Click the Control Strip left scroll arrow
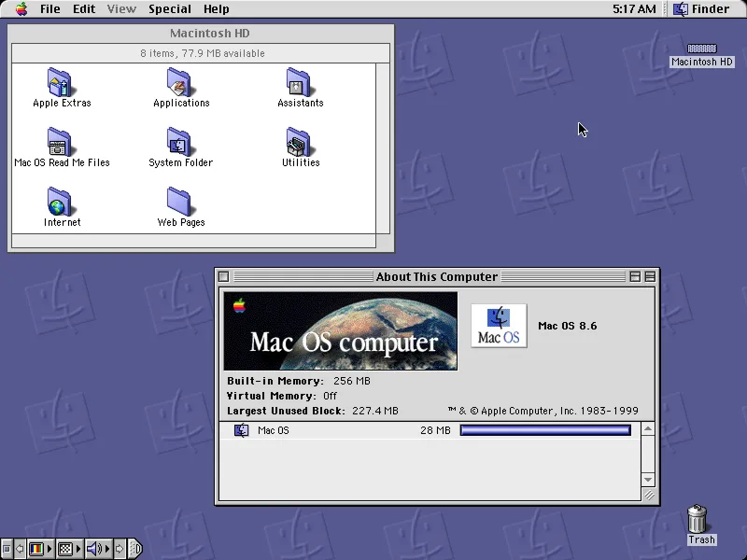This screenshot has width=747, height=560. tap(19, 549)
